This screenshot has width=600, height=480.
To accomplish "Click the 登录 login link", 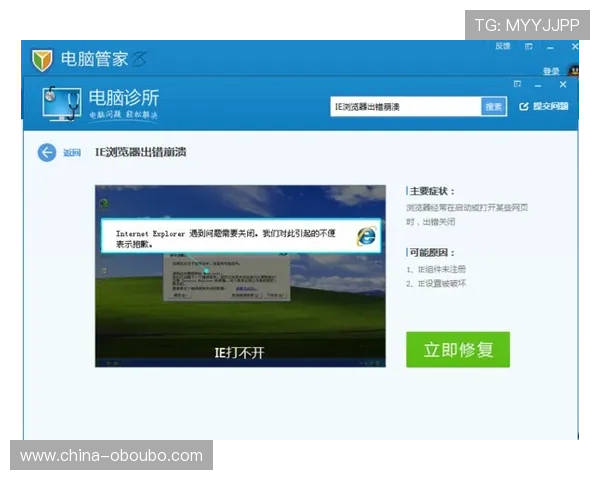I will point(551,71).
